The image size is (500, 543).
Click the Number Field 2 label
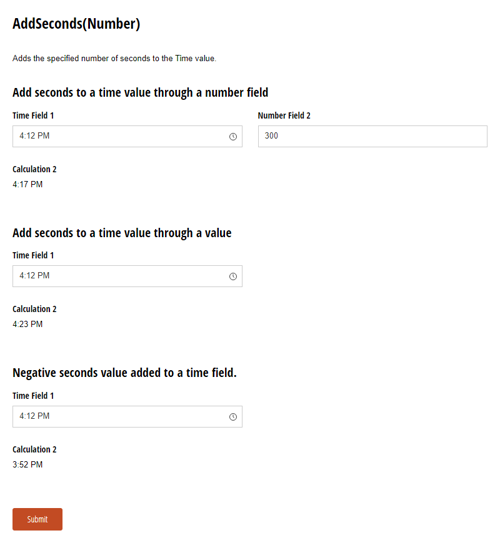point(284,115)
